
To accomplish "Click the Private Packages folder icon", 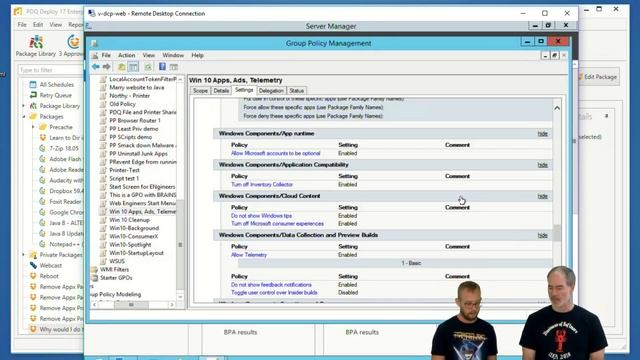I will 33,255.
